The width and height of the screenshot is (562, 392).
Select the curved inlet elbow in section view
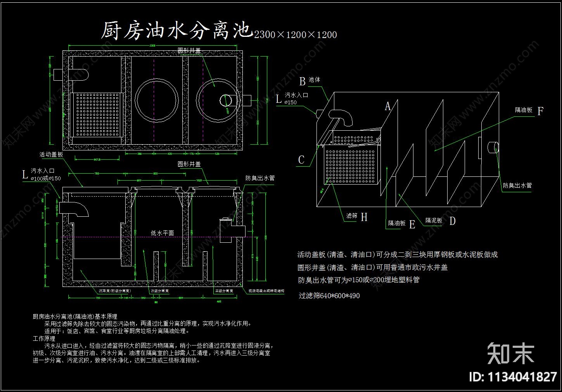pyautogui.click(x=75, y=209)
